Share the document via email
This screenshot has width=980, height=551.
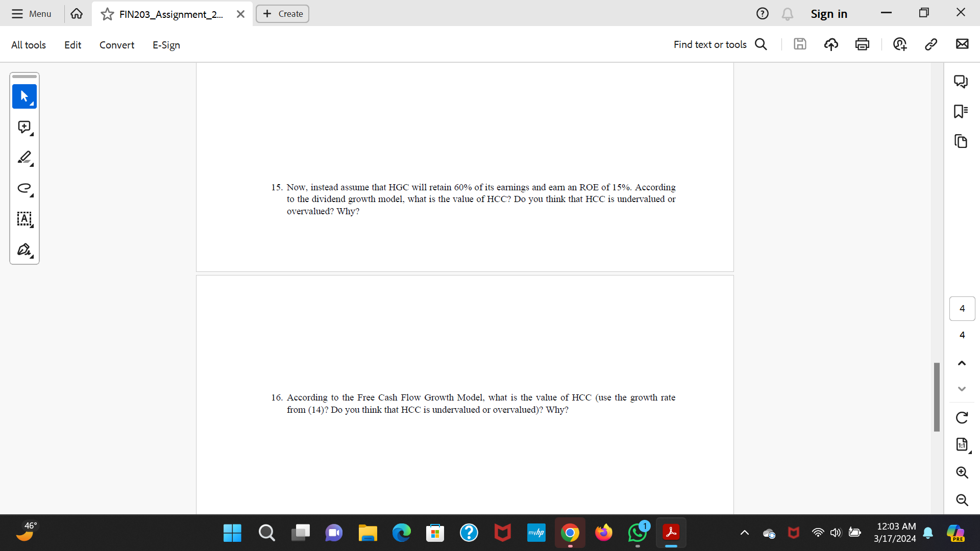[963, 44]
